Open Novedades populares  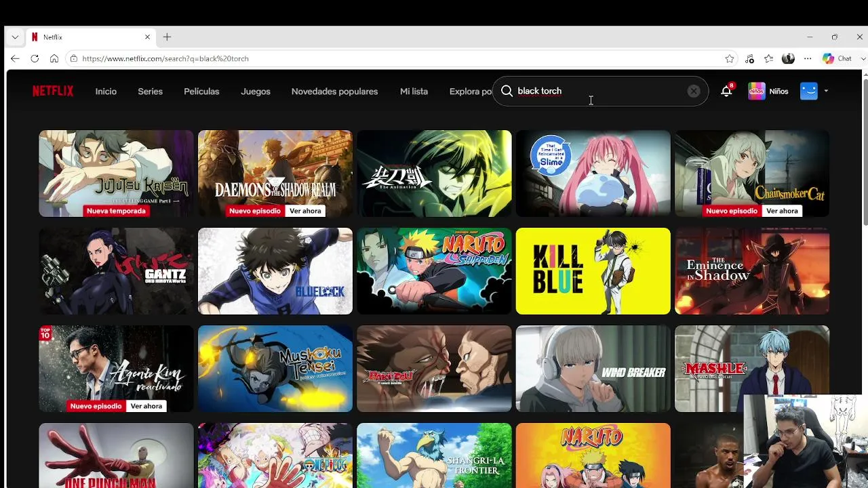click(x=334, y=91)
